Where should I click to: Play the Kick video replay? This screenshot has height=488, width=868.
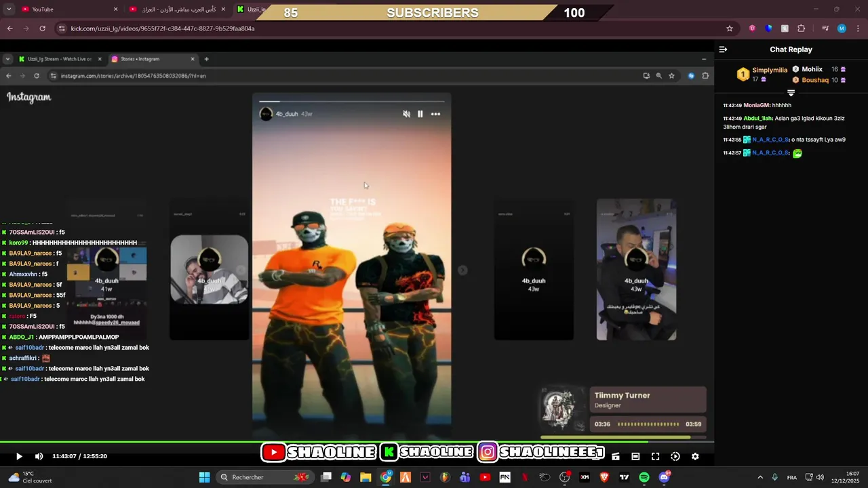coord(19,456)
